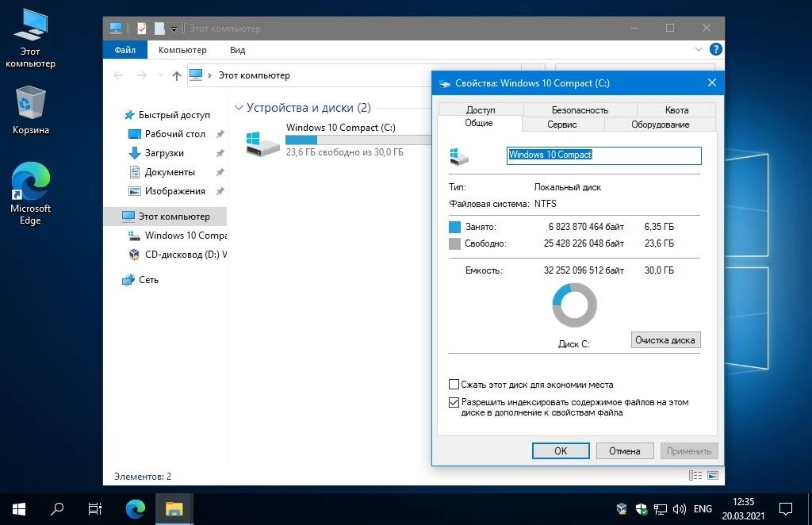Switch to details view in status bar
Viewport: 812px width, 525px height.
point(695,475)
